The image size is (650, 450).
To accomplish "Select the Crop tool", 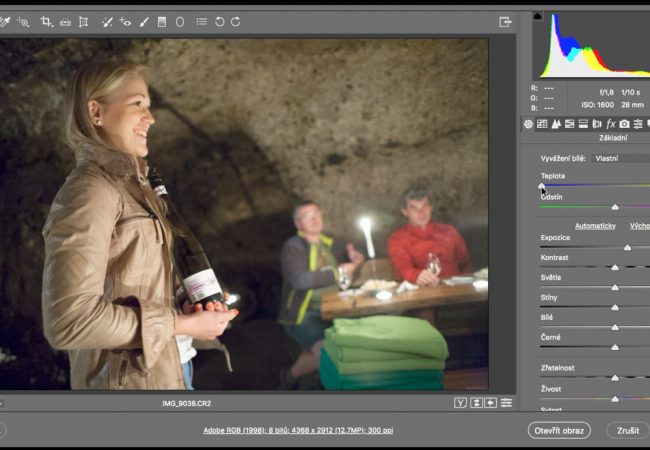I will click(x=46, y=22).
